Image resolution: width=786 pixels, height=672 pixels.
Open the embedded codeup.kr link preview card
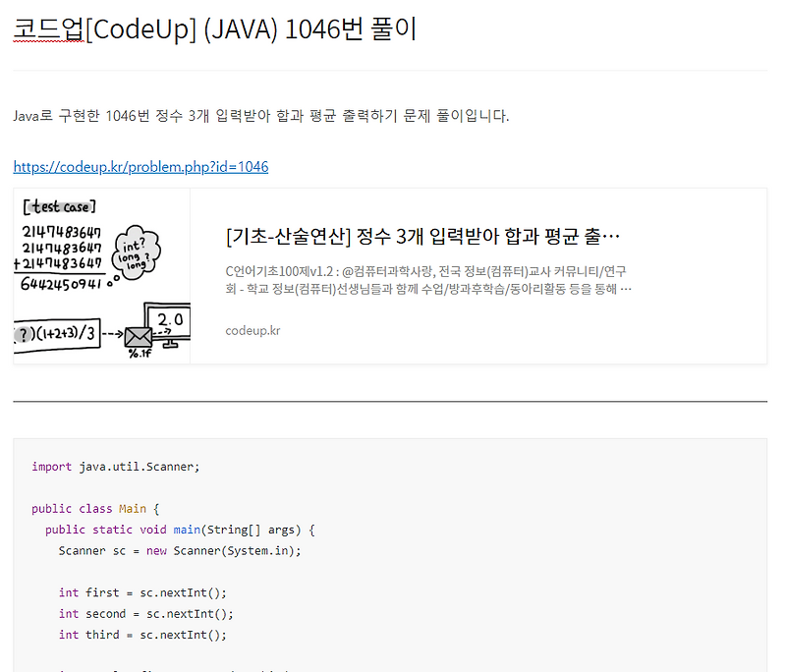393,275
